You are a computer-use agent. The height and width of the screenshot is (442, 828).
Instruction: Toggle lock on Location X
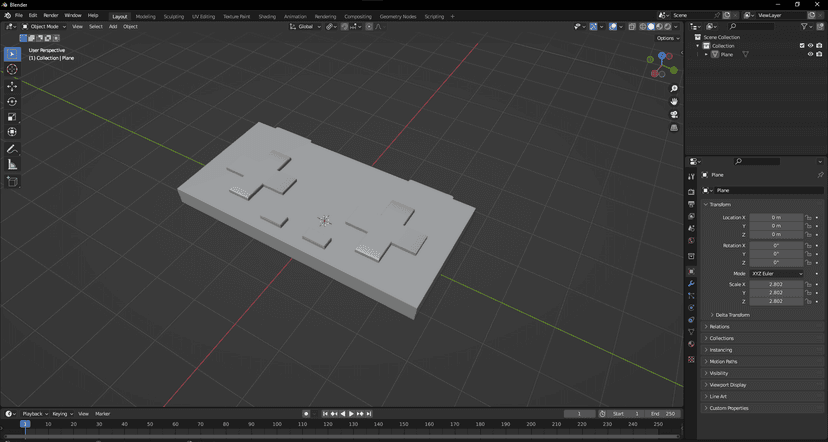(x=808, y=217)
